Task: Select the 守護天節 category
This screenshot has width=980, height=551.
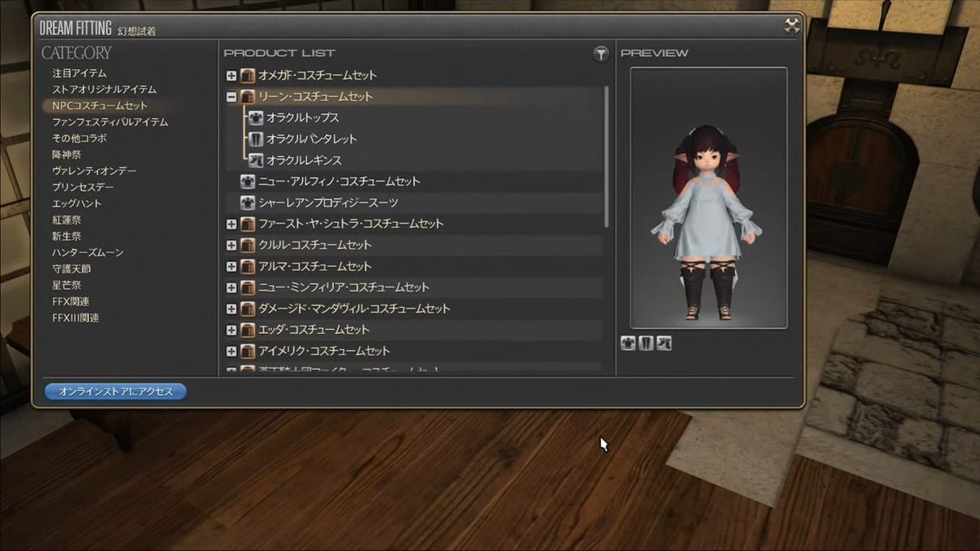Action: coord(71,269)
